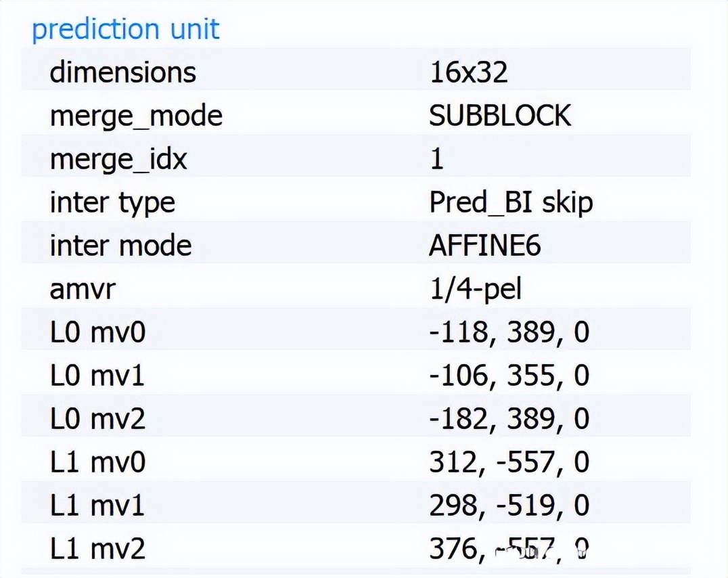The height and width of the screenshot is (578, 728).
Task: Click the 1/4-pel amvr value
Action: click(x=475, y=289)
